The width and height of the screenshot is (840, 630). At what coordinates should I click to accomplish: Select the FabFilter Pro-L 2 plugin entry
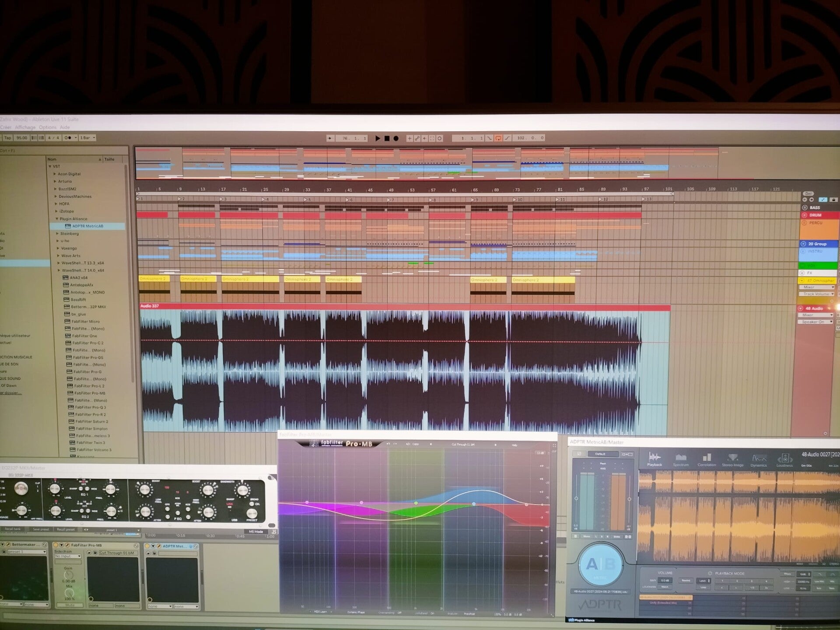click(x=89, y=386)
